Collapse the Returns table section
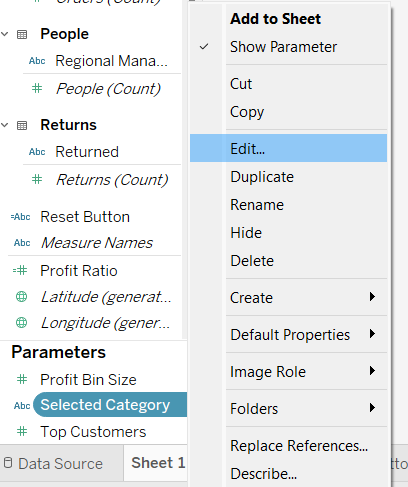The image size is (408, 487). coord(5,125)
